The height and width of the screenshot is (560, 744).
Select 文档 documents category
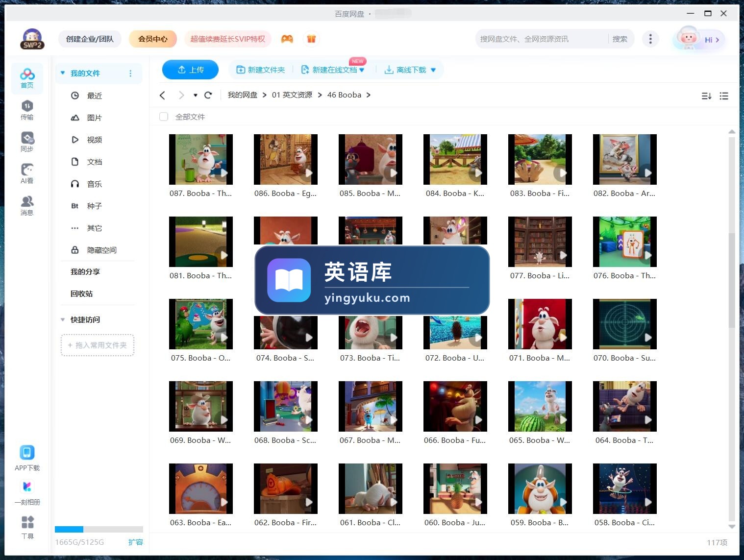[x=95, y=162]
